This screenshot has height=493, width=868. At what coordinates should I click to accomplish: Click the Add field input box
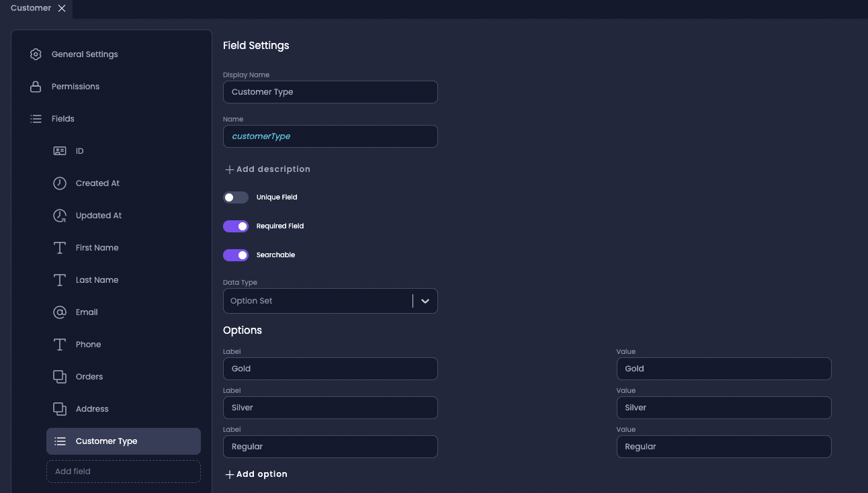pyautogui.click(x=124, y=472)
